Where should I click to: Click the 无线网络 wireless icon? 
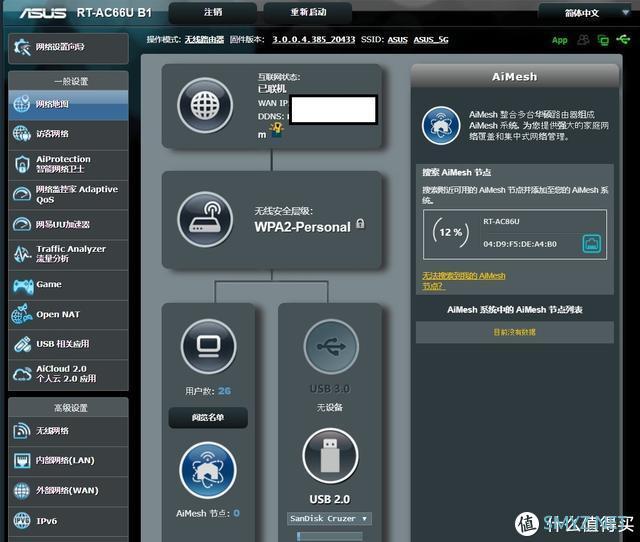[x=22, y=431]
